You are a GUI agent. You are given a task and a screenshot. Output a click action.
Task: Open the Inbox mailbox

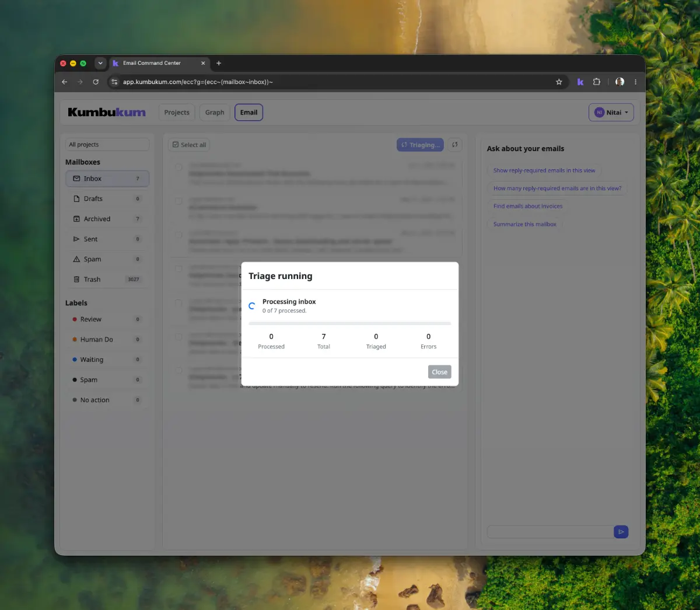click(107, 179)
